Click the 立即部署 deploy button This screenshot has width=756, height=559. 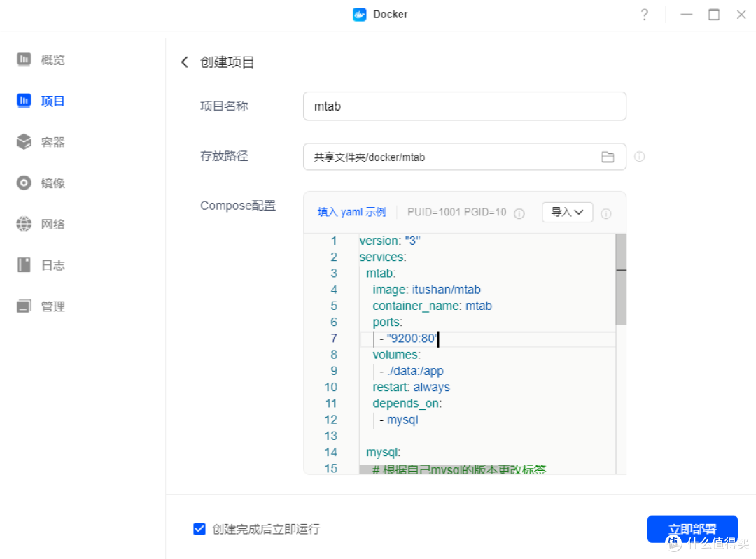(692, 529)
